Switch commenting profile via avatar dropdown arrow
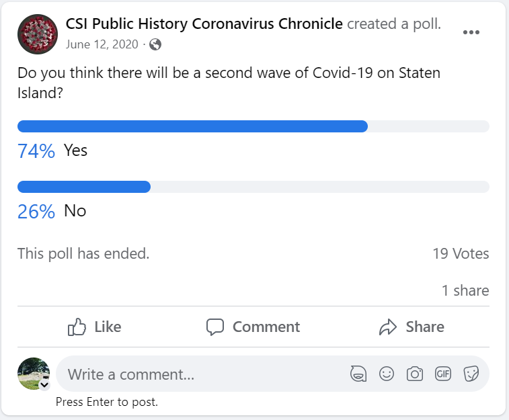Viewport: 509px width, 420px height. (45, 386)
